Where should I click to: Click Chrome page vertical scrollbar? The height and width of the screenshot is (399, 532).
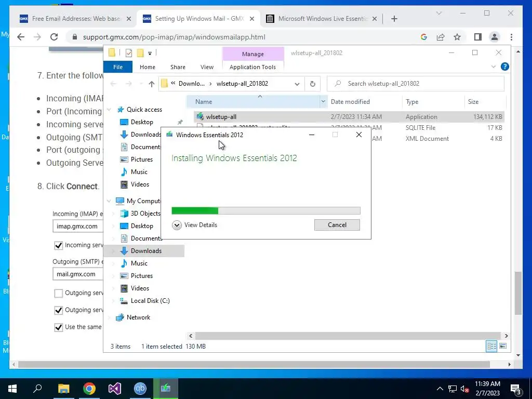click(x=518, y=293)
